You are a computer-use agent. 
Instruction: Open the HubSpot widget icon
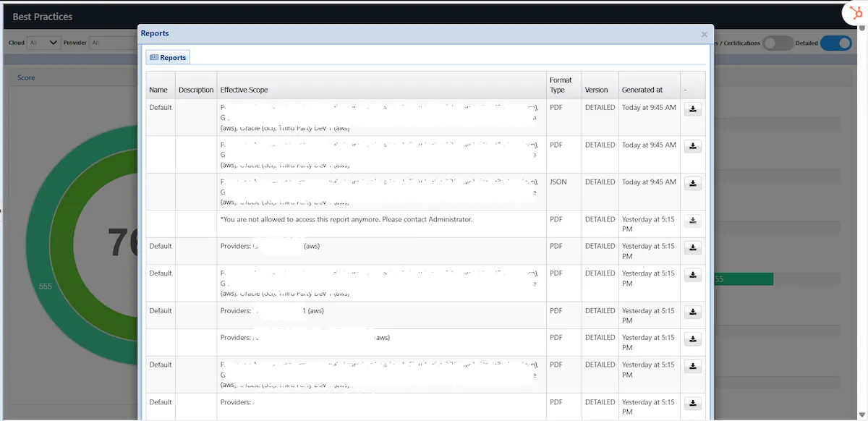coord(856,14)
